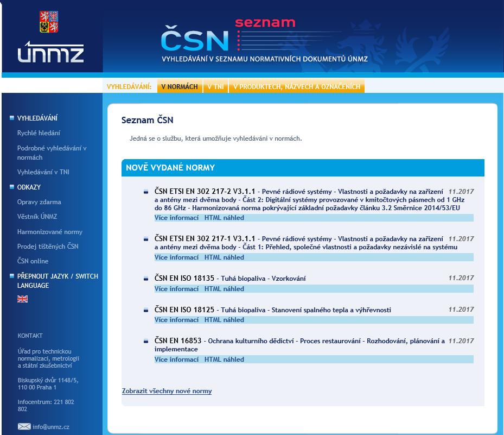
Task: Click the square marker next to VYHLEDÁVÁNÍ
Action: click(x=12, y=117)
